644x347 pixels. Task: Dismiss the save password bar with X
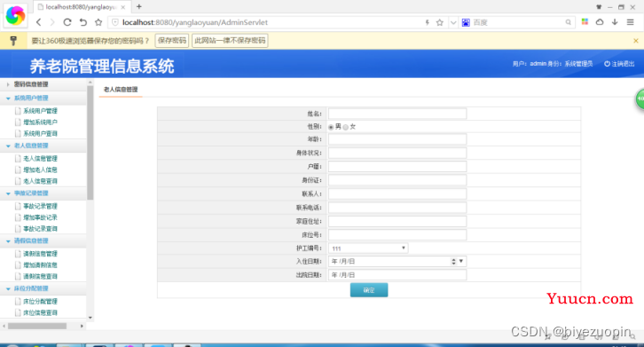(x=636, y=41)
